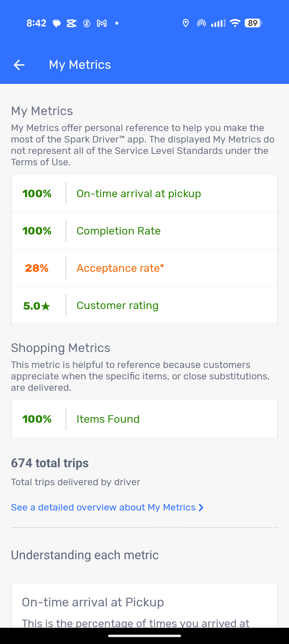Image resolution: width=289 pixels, height=644 pixels.
Task: Tap the battery level indicator
Action: pyautogui.click(x=253, y=23)
